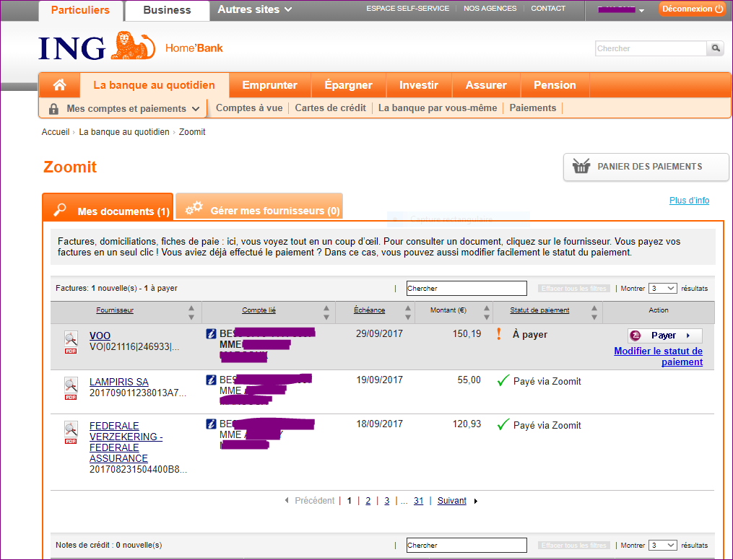733x560 pixels.
Task: Open the Paiements submenu link
Action: (532, 108)
